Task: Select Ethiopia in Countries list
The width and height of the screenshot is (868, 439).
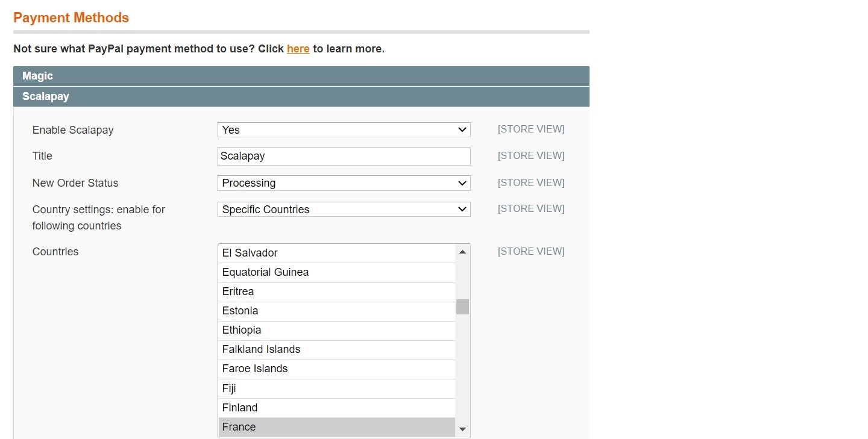Action: coord(337,330)
